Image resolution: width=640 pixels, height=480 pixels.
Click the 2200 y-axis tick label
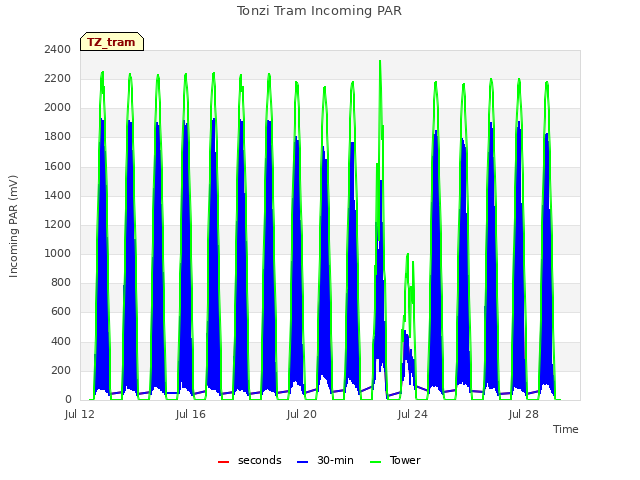click(58, 78)
